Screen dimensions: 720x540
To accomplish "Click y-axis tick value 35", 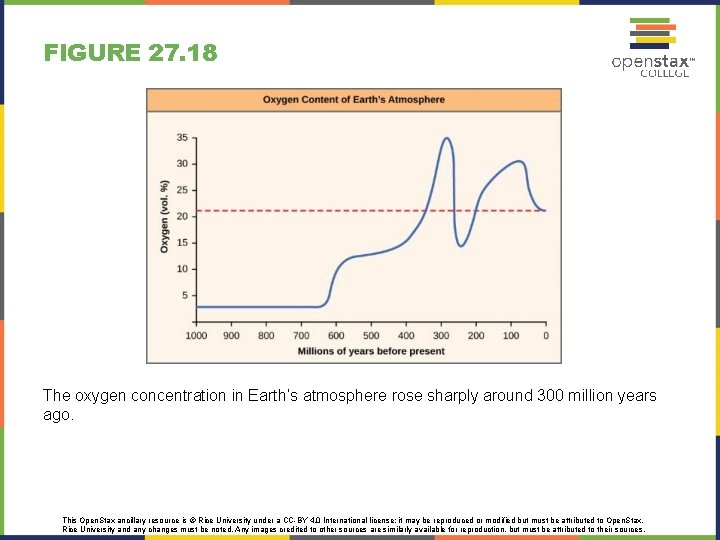I will coord(182,137).
